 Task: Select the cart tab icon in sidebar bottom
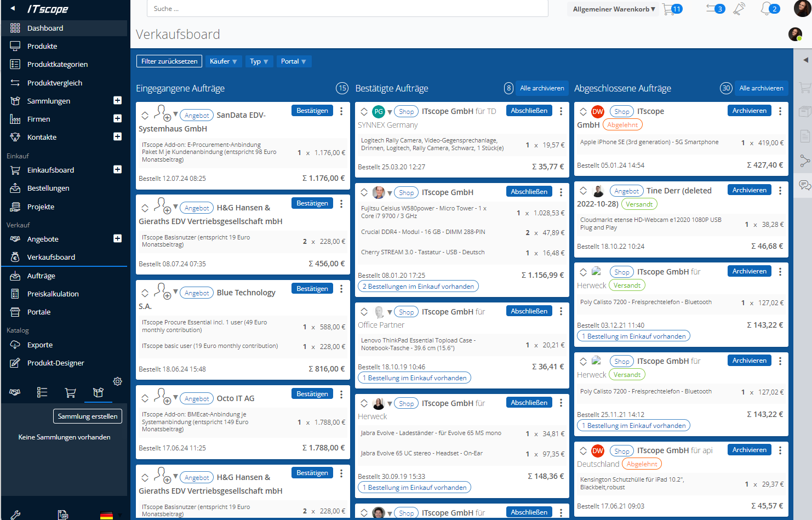click(70, 392)
